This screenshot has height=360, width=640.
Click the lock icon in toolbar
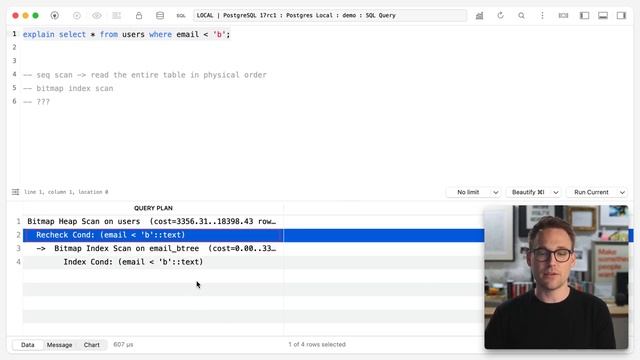coord(139,16)
